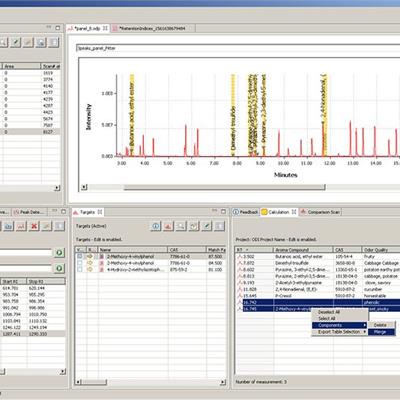
Task: Open the Components submenu arrow
Action: [365, 325]
